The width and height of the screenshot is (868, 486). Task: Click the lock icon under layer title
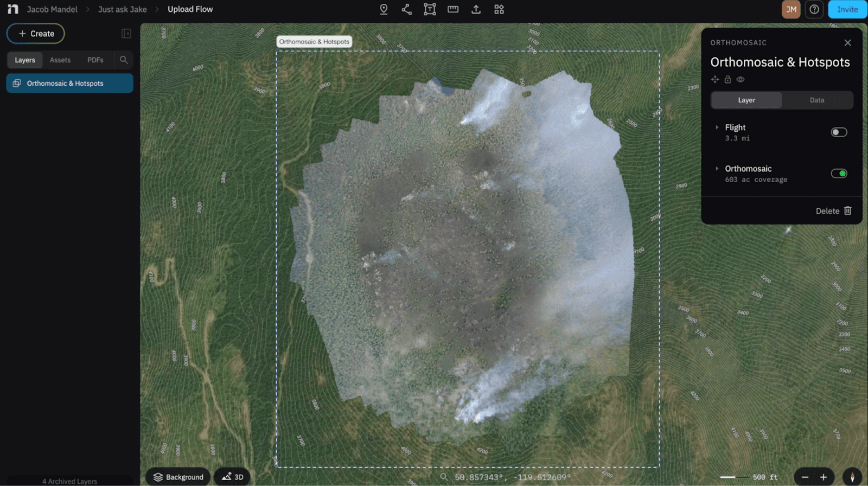[x=727, y=79]
